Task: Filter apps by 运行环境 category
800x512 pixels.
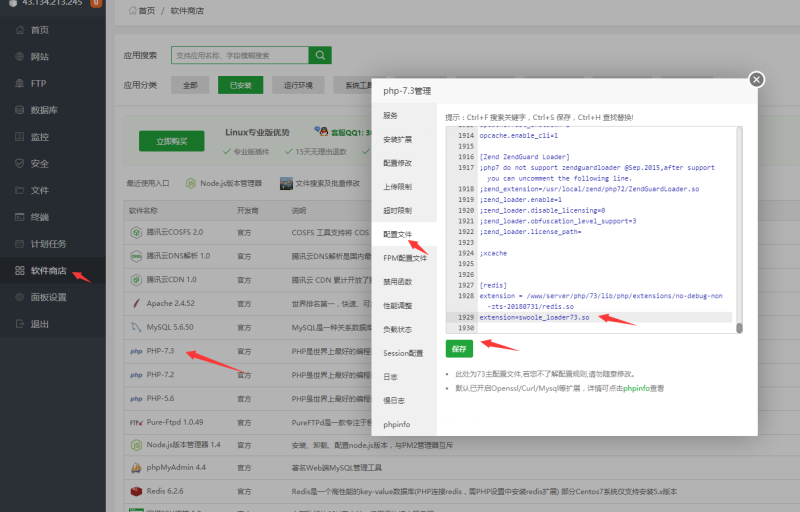Action: pyautogui.click(x=298, y=85)
